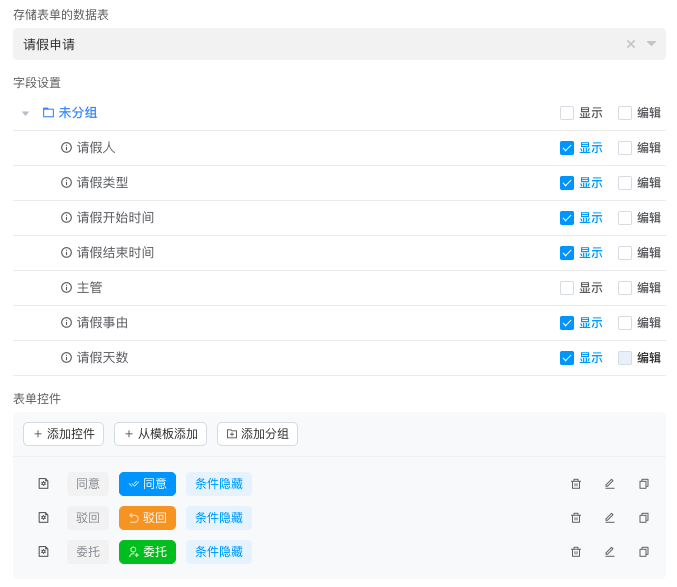Click the document icon in 同意 row

tap(43, 484)
